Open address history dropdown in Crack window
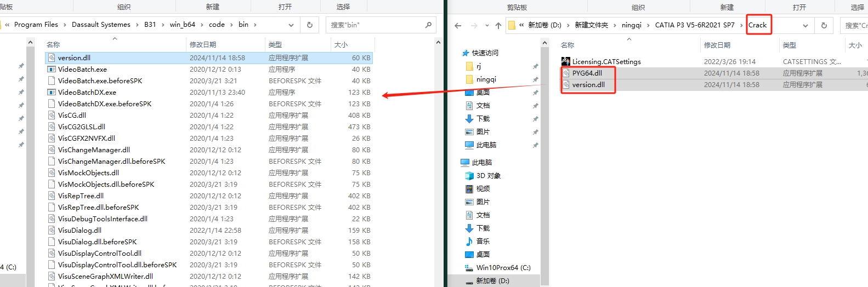 pos(805,25)
